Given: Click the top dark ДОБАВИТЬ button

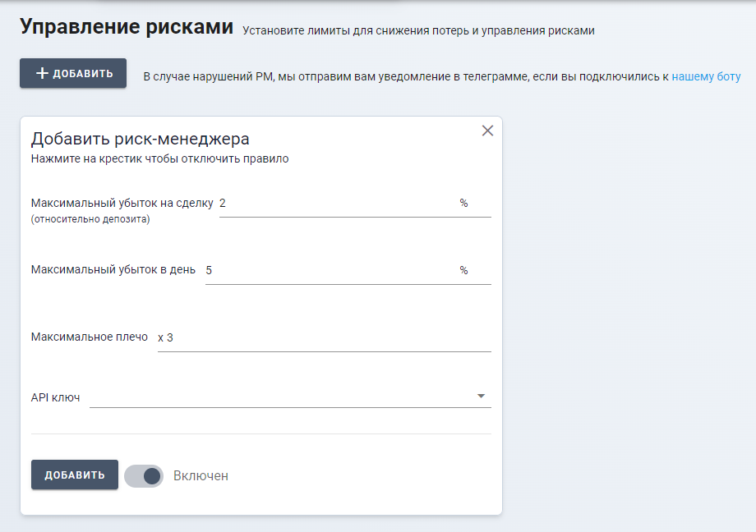Looking at the screenshot, I should click(72, 73).
